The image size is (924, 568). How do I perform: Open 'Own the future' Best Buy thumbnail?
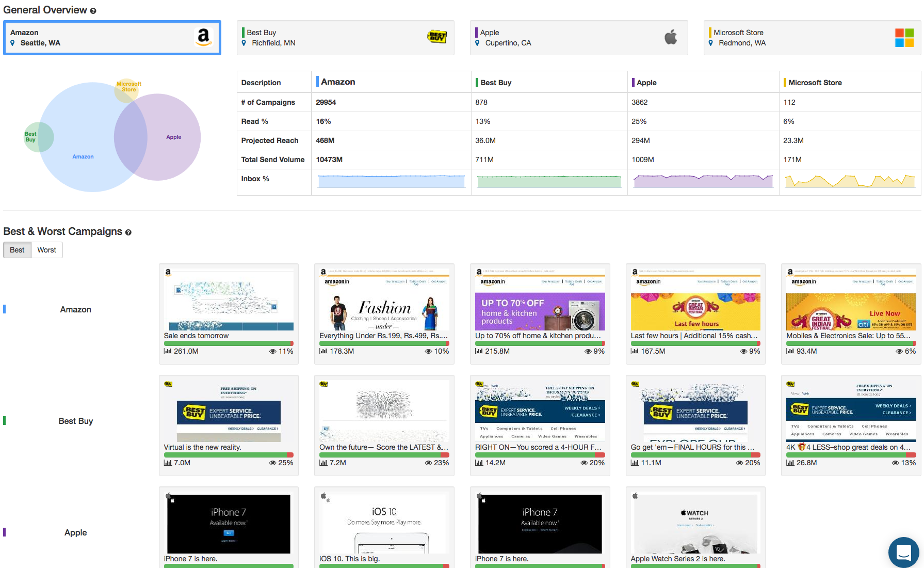click(384, 411)
